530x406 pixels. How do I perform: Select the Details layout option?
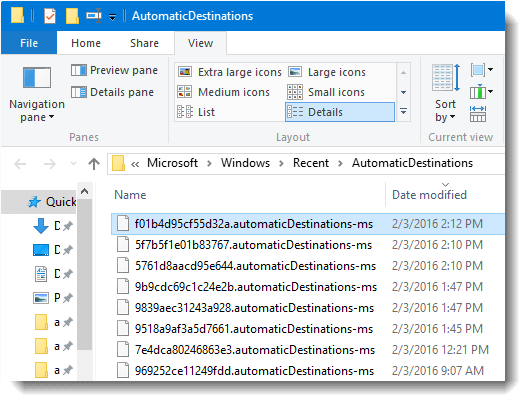pyautogui.click(x=340, y=112)
